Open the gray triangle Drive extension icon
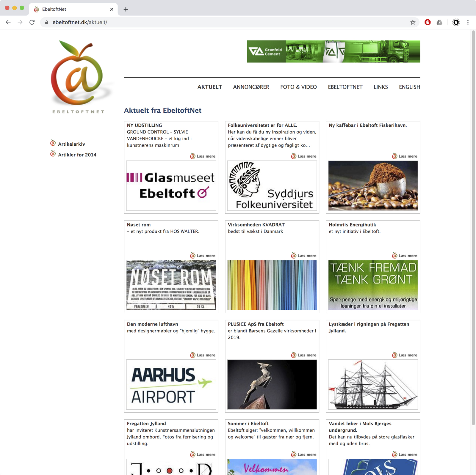This screenshot has width=476, height=475. click(x=439, y=22)
